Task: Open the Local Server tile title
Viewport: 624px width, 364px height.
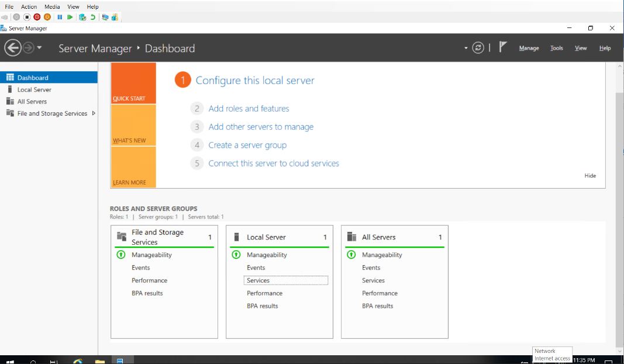Action: click(x=266, y=237)
